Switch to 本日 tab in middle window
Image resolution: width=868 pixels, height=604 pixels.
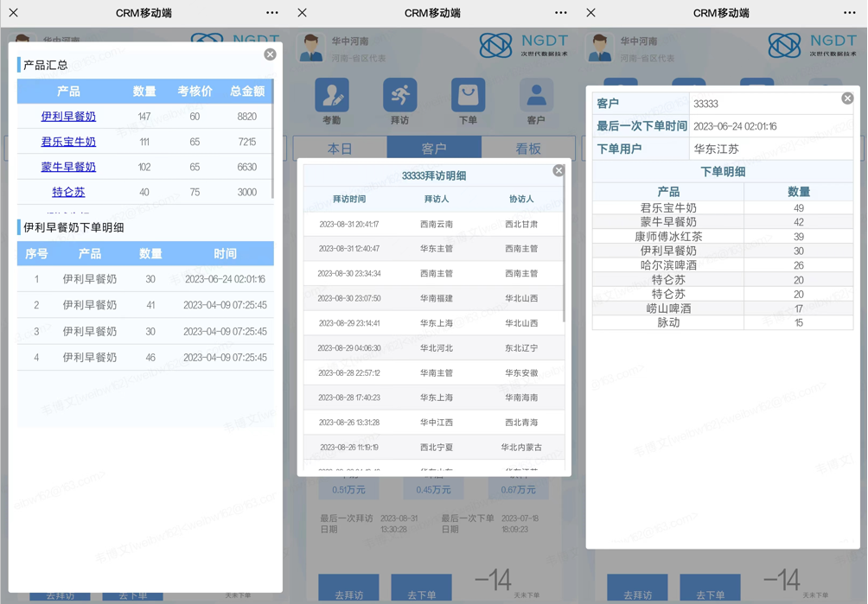340,149
